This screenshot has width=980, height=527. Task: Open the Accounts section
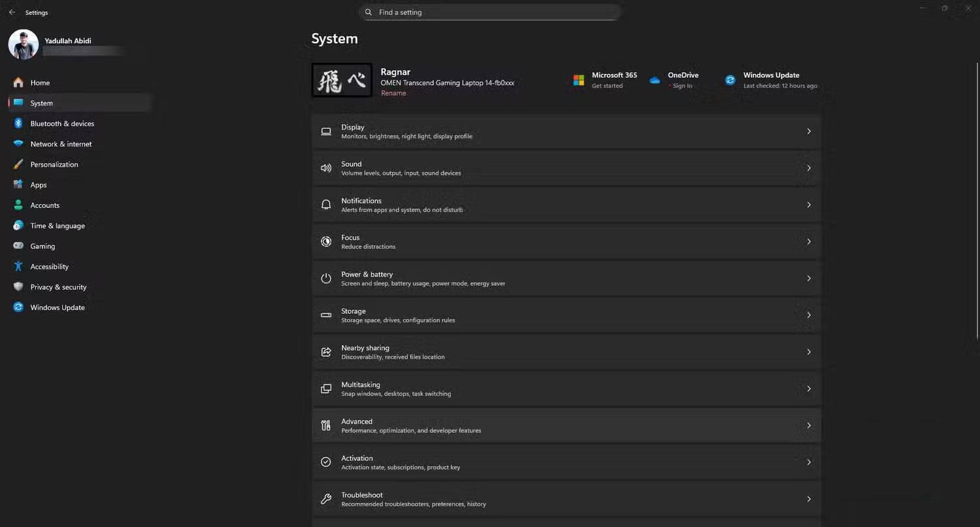pos(79,205)
